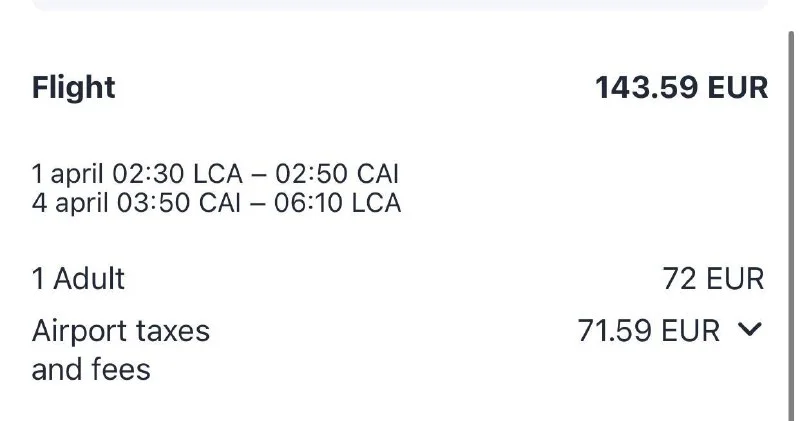Click the EUR currency after 143.59
The width and height of the screenshot is (800, 421).
point(738,88)
